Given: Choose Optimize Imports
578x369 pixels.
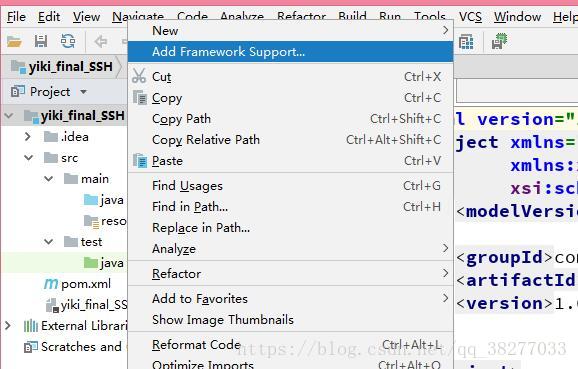Looking at the screenshot, I should (290, 363).
